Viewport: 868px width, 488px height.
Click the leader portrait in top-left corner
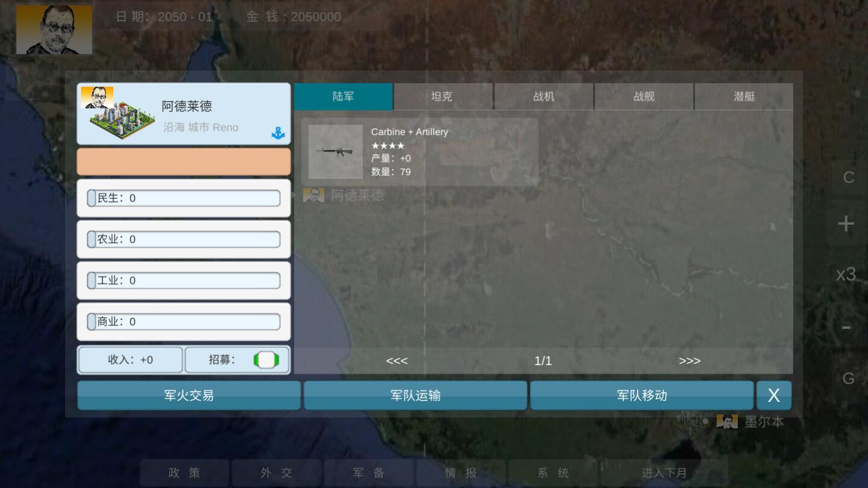(x=54, y=30)
